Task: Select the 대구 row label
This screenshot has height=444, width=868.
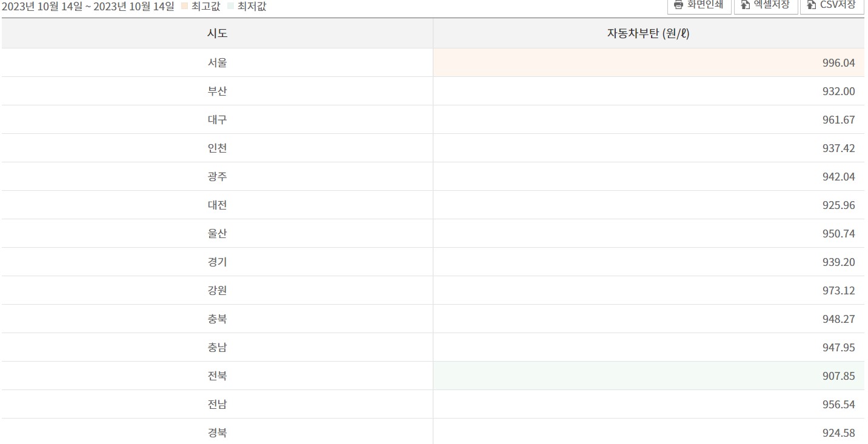Action: pos(217,119)
